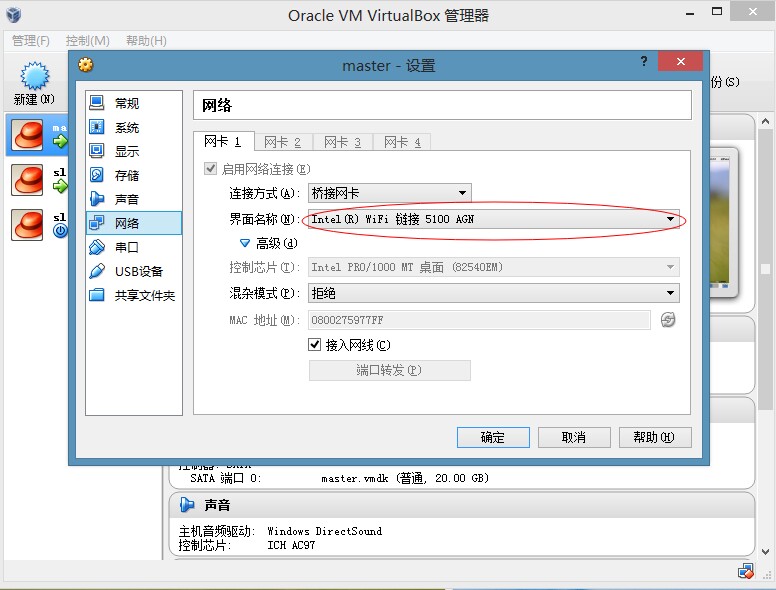Open the 管理(F) menu
Viewport: 776px width, 590px height.
[x=31, y=41]
